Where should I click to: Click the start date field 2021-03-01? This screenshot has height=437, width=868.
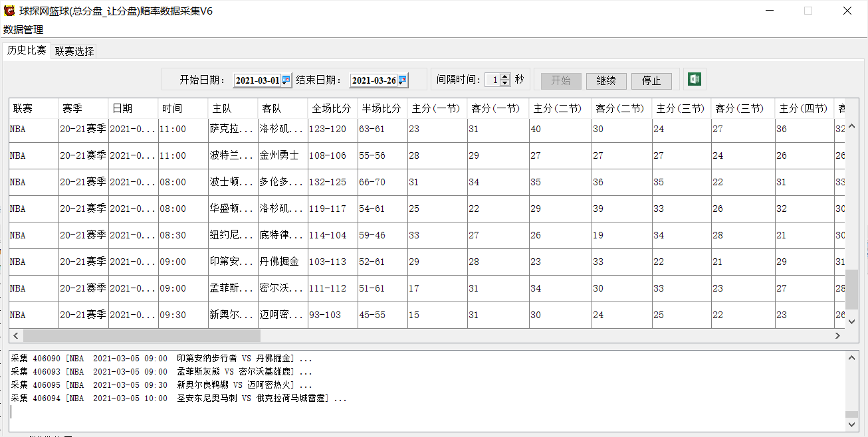tap(257, 80)
